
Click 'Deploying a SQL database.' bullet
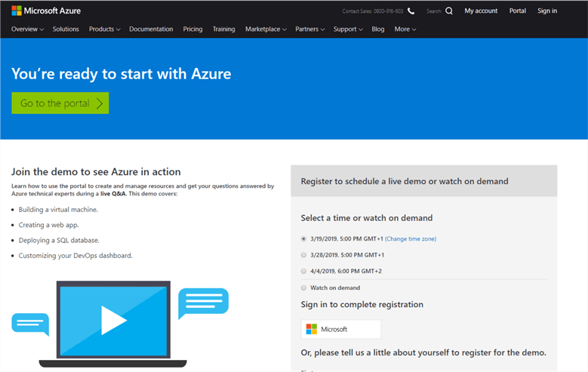pos(59,241)
